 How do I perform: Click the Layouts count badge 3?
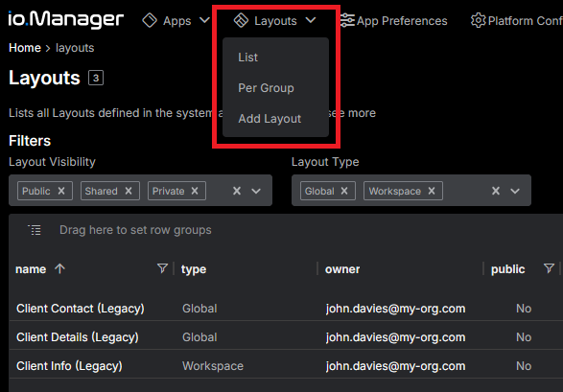(96, 78)
